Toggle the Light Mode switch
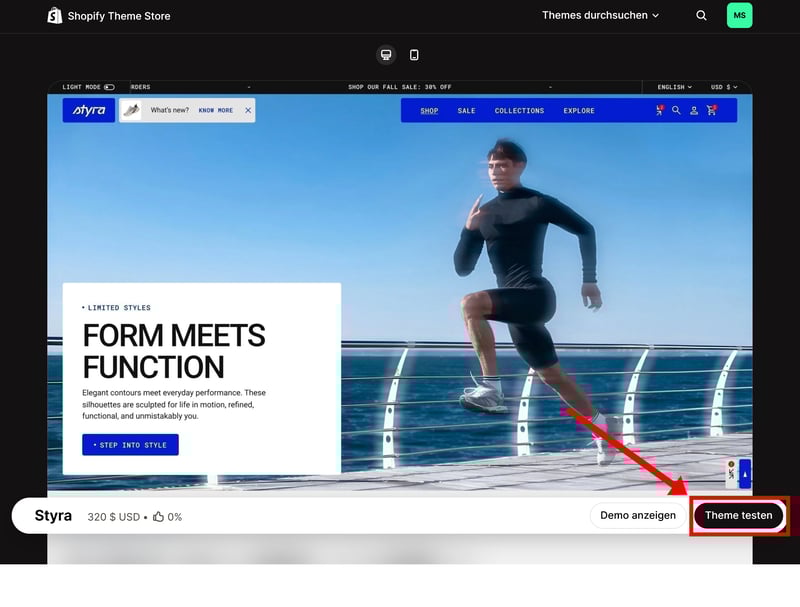This screenshot has width=800, height=607. pos(109,87)
